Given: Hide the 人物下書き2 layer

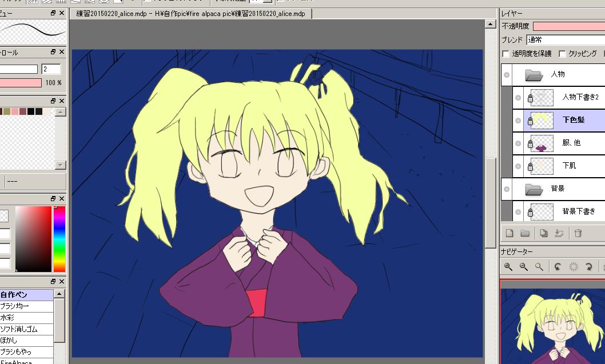Looking at the screenshot, I should 518,98.
